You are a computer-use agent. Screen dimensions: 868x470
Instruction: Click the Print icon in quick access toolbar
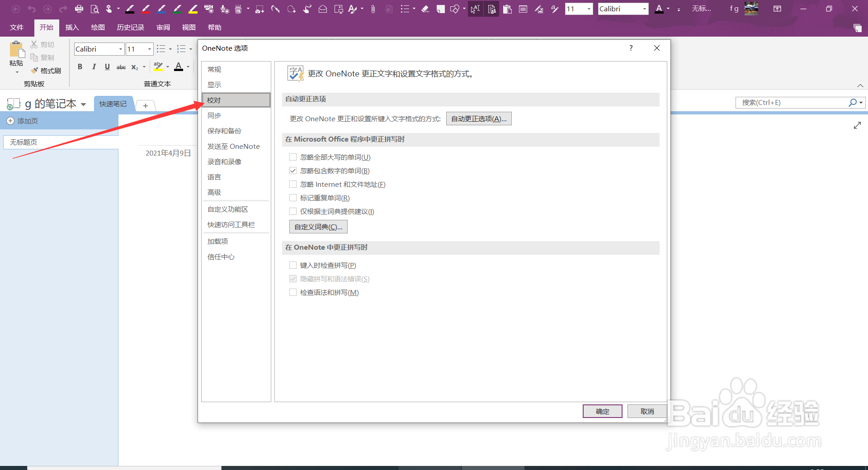click(79, 9)
